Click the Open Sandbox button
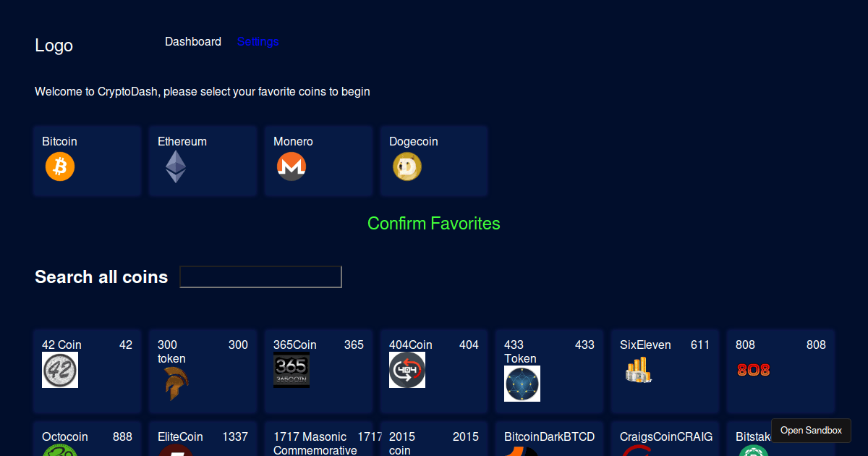The image size is (868, 456). click(x=811, y=431)
